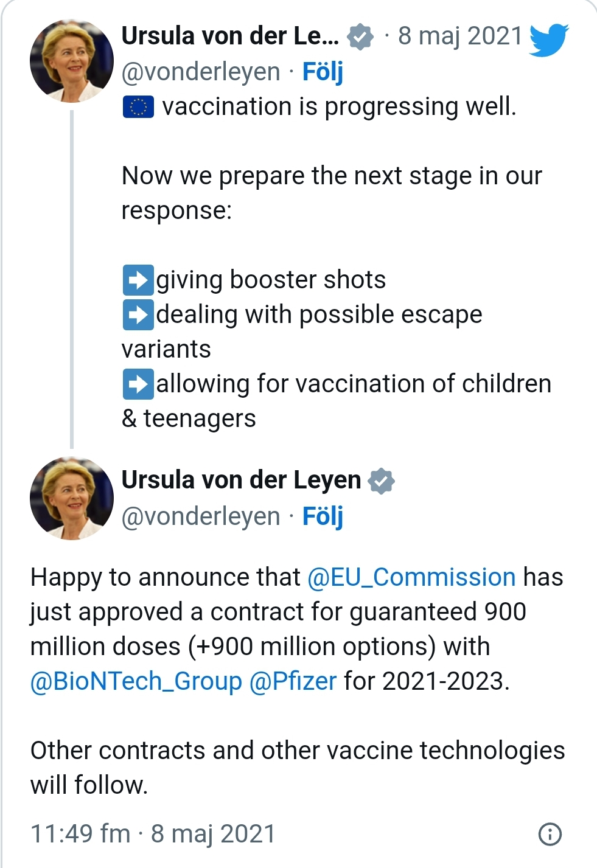
Task: Click the Twitter bird logo icon
Action: pyautogui.click(x=548, y=40)
